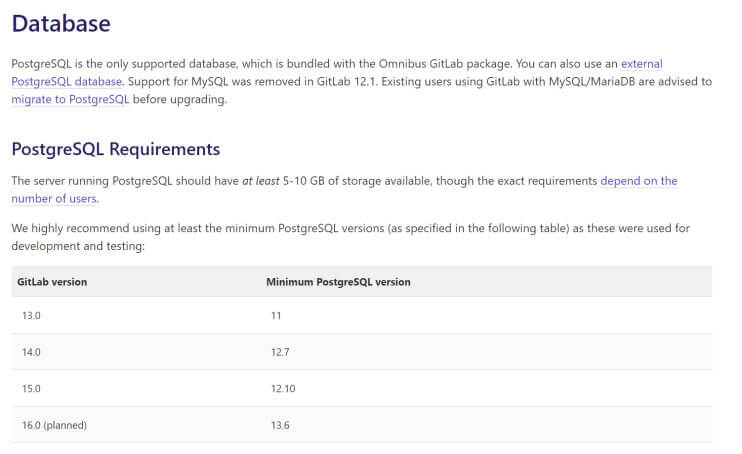Viewport: 742px width, 454px height.
Task: Click the italic 'at least' text
Action: 261,181
